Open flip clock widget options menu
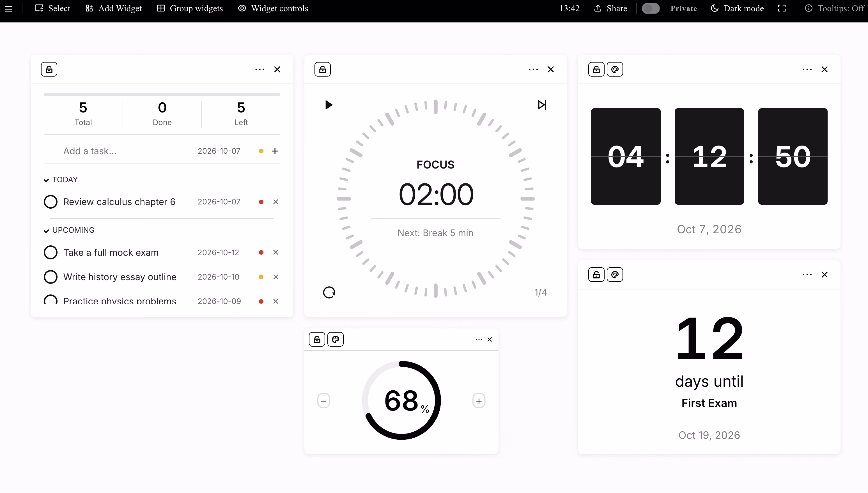Screen dimensions: 868x493 point(807,70)
